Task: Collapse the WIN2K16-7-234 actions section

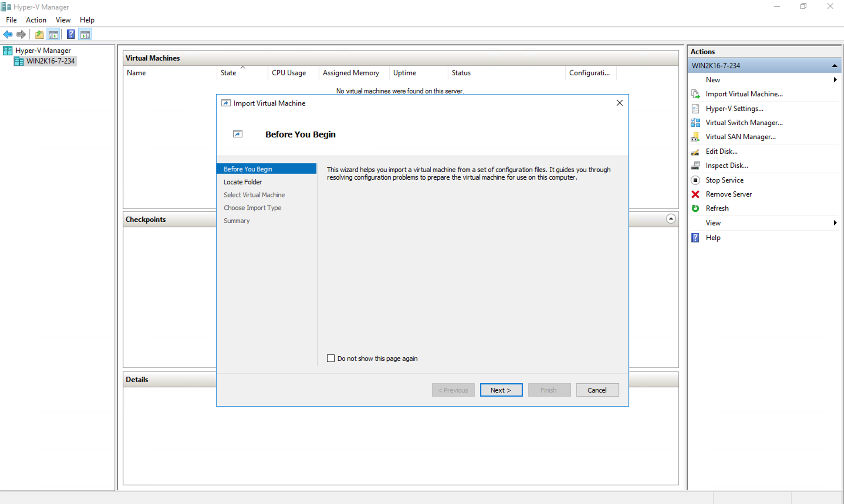Action: (x=835, y=66)
